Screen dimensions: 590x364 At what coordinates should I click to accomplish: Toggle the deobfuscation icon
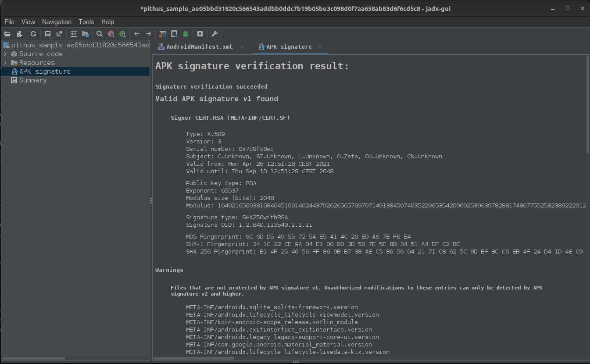click(163, 34)
